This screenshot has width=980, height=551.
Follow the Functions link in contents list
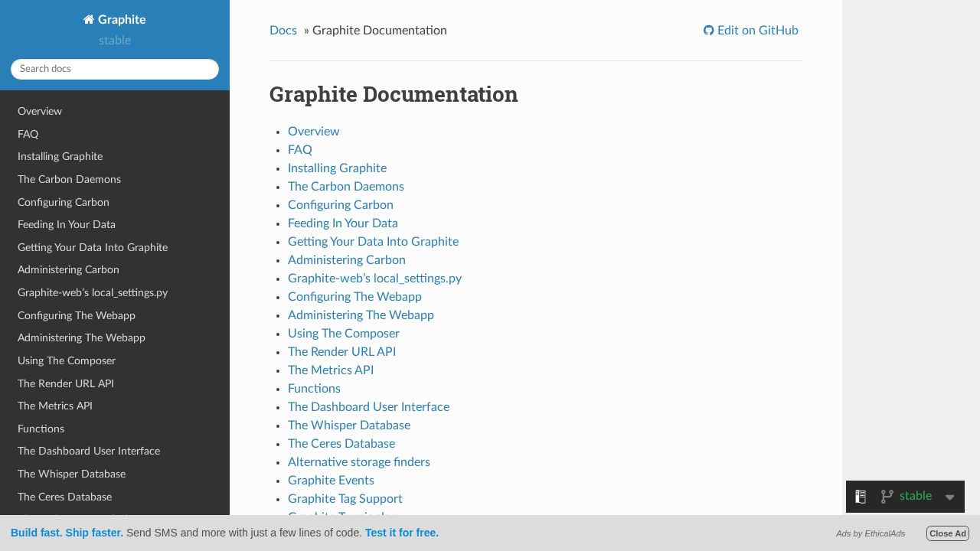[x=315, y=389]
